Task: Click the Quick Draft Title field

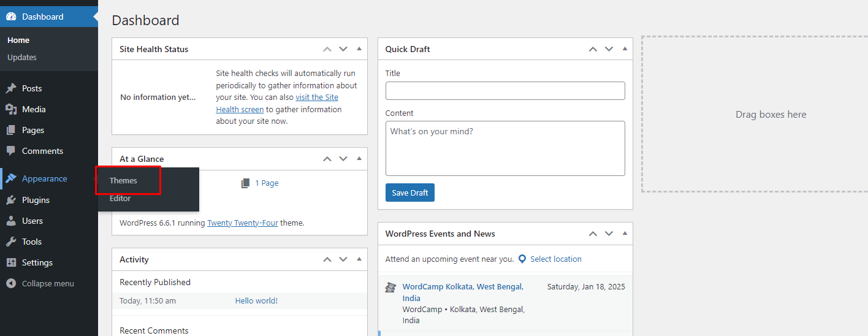Action: [x=505, y=91]
